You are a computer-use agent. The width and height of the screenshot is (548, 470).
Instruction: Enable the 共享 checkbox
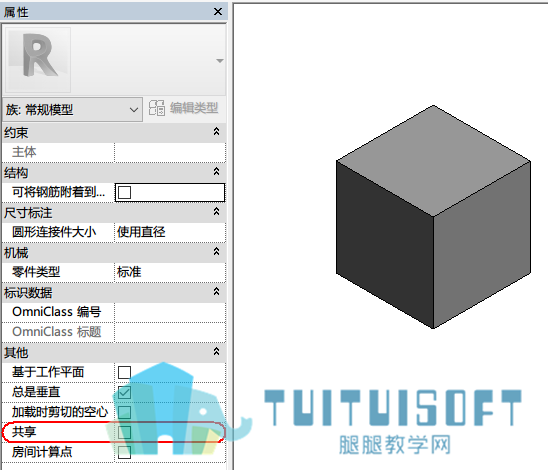[124, 432]
